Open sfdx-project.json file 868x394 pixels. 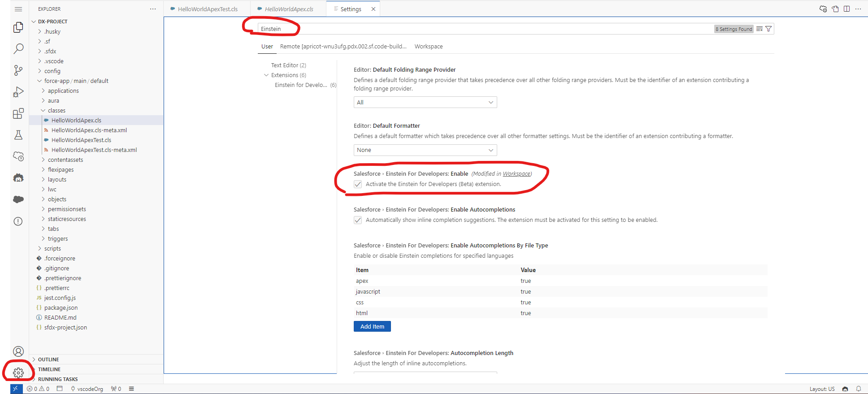click(x=65, y=327)
